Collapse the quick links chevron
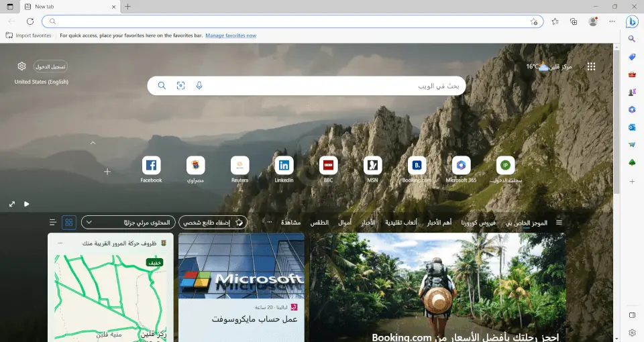Viewport: 644px width, 342px height. pos(93,143)
